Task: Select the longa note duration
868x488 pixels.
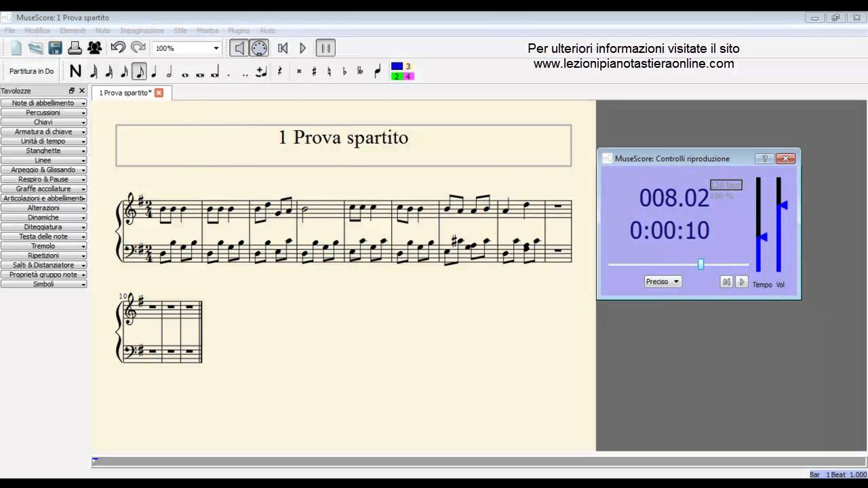Action: pos(214,72)
